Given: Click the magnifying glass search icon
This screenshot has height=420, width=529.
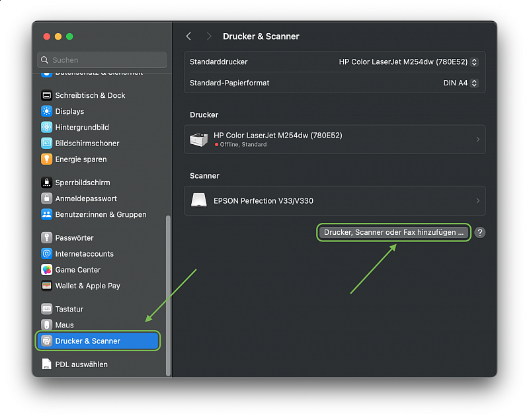Looking at the screenshot, I should (x=44, y=60).
